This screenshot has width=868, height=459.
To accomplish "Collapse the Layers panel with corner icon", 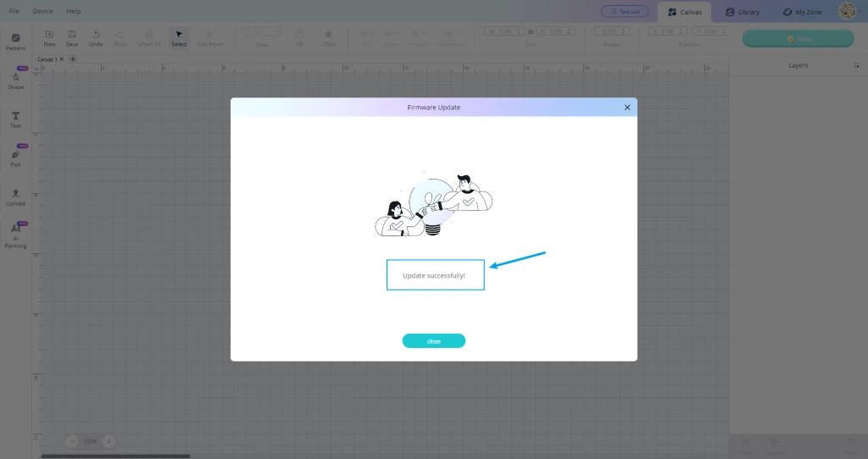I will pos(856,65).
